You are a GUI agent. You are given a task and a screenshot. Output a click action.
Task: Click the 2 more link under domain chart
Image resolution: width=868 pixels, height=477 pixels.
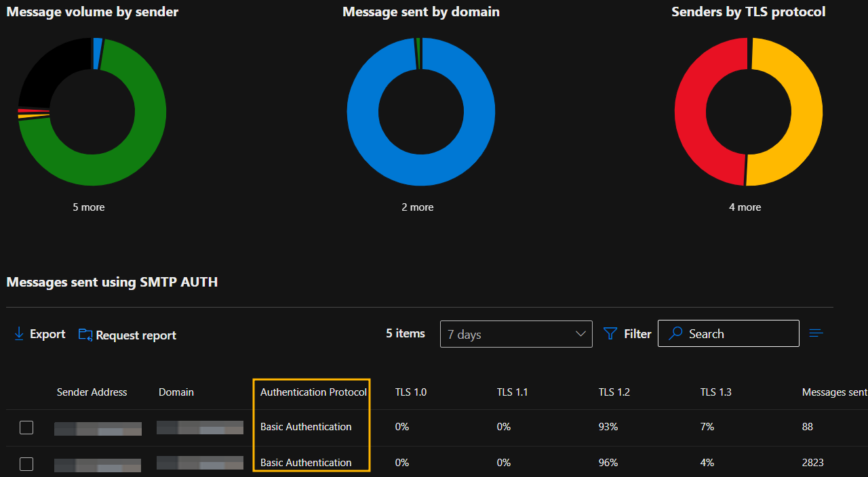(417, 207)
